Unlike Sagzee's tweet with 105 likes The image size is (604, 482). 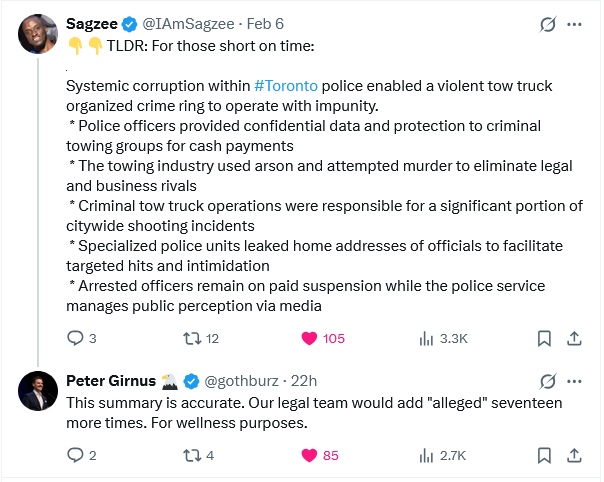click(309, 338)
